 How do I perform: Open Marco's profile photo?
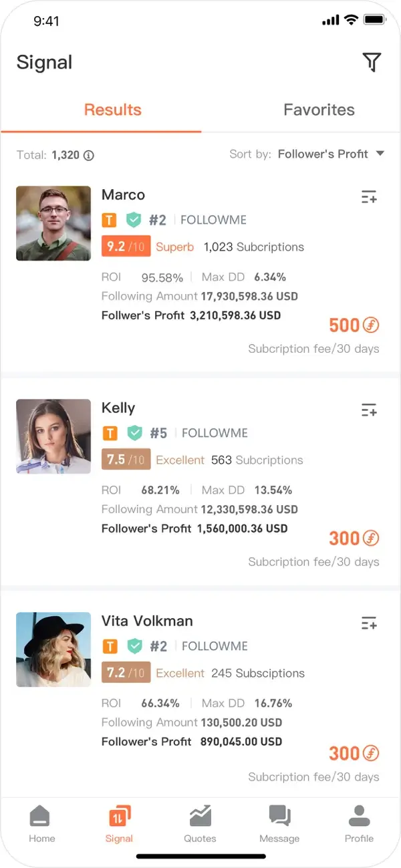(53, 223)
